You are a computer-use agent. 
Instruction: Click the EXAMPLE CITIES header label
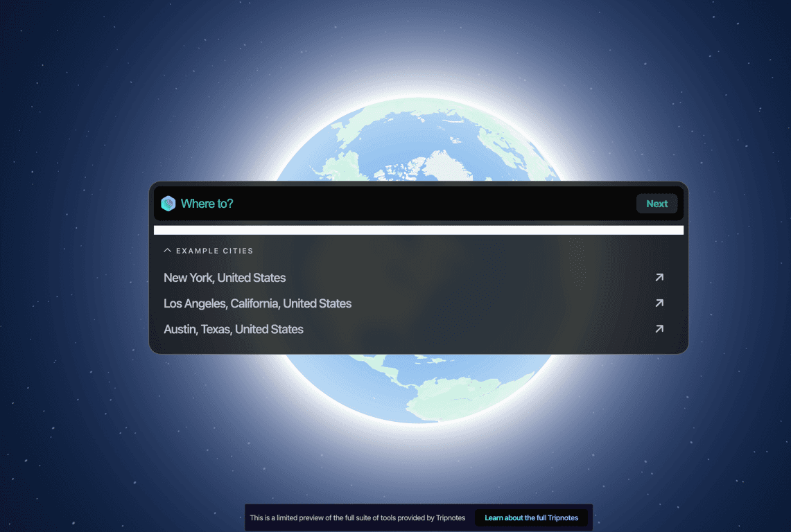coord(214,250)
